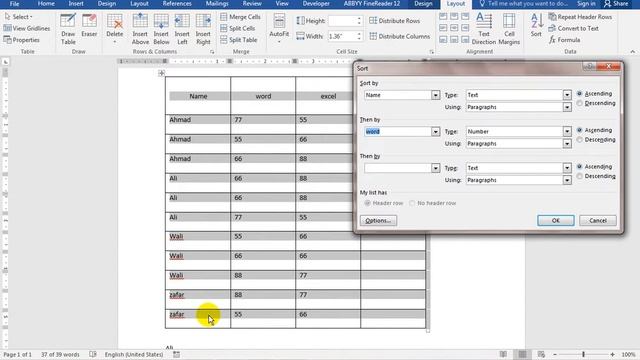
Task: Click OK in Sort dialog
Action: tap(556, 220)
